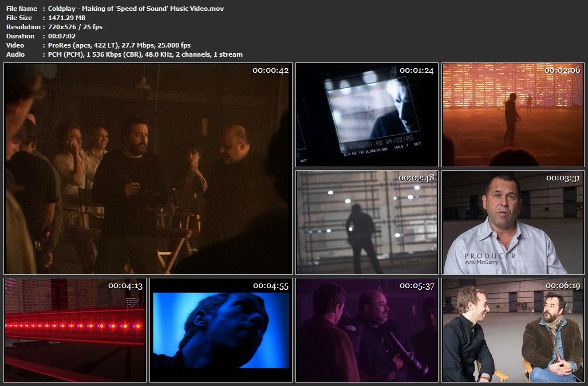Click the 00:06:19 timestamp overlay

[x=562, y=286]
